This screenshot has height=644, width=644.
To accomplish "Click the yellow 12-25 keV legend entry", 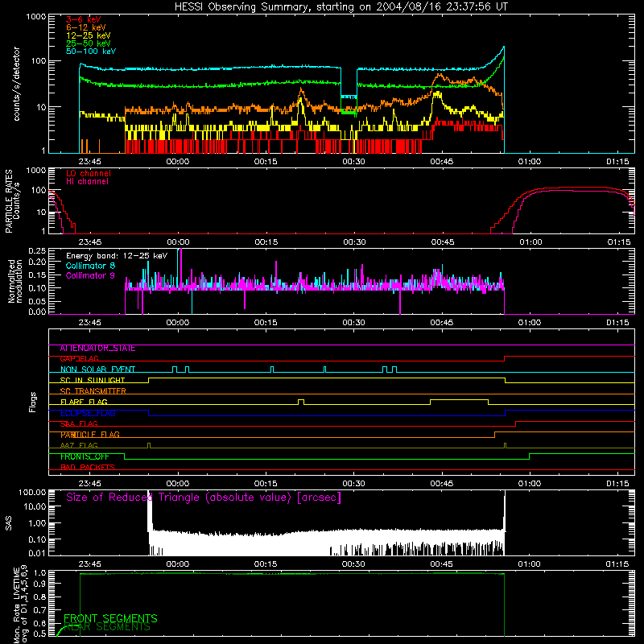I will (x=89, y=35).
